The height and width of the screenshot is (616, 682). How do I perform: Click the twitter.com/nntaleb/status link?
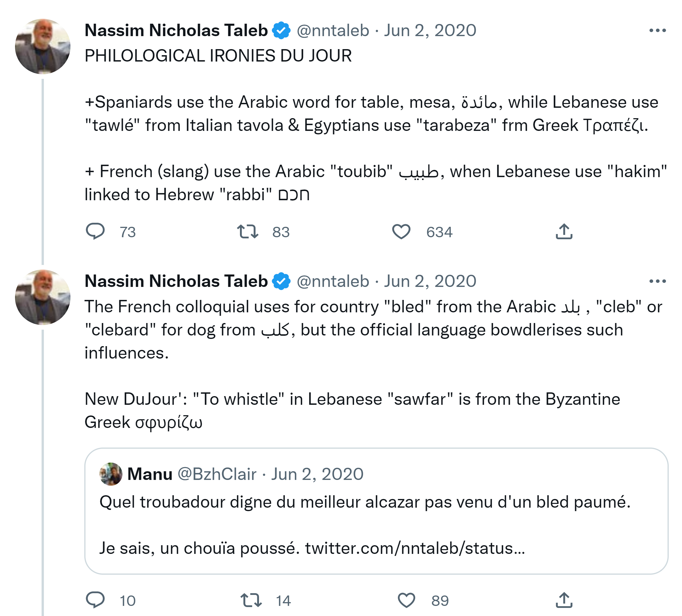point(415,548)
